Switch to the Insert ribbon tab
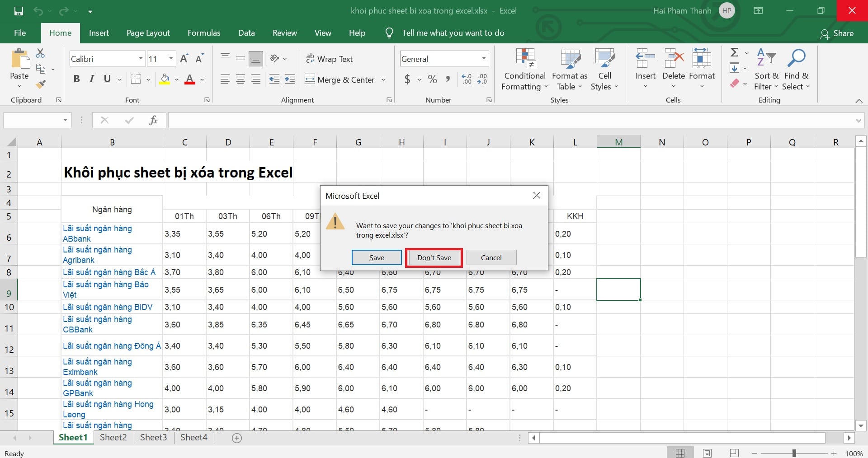The image size is (868, 458). [99, 33]
